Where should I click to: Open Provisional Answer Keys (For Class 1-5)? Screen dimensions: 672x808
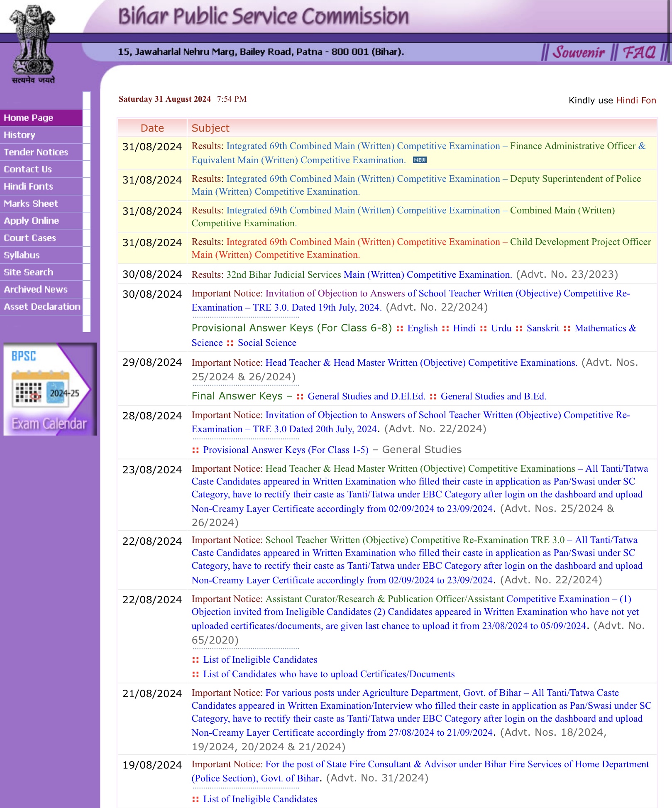coord(286,450)
